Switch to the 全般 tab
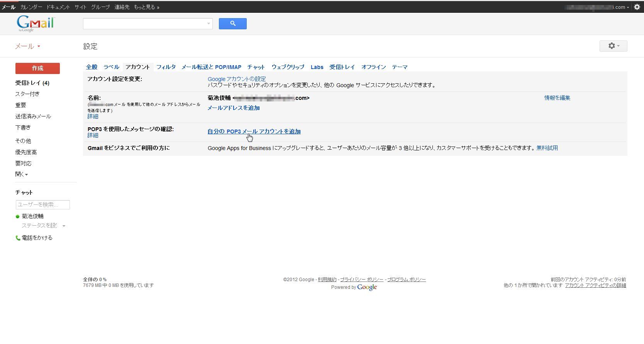644x344 pixels. point(92,67)
